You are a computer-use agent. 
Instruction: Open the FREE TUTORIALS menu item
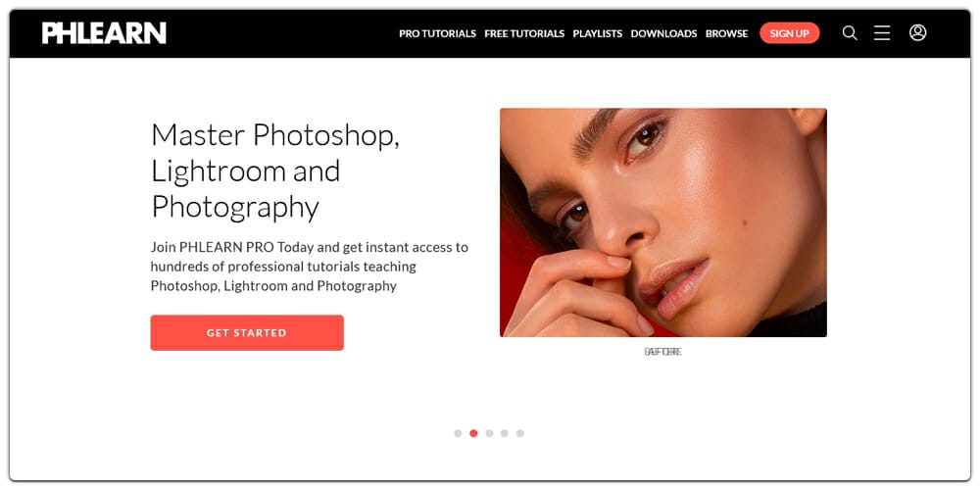click(x=524, y=33)
